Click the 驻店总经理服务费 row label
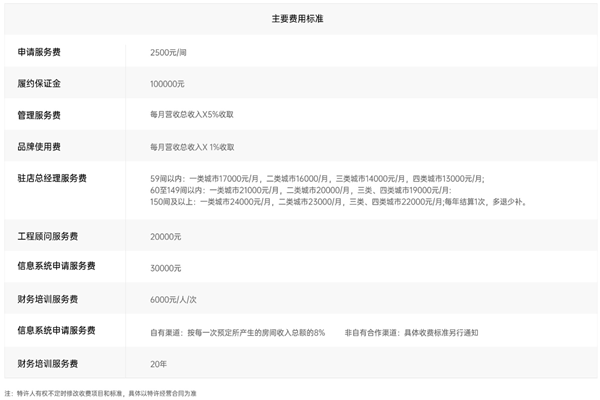Screen dimensions: 600x400 (x=52, y=178)
